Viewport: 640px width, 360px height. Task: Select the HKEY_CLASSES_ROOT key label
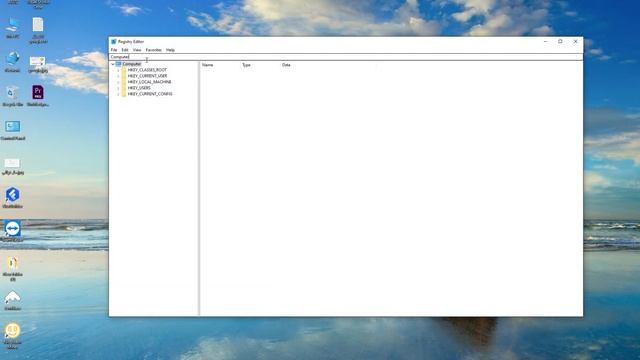coord(147,70)
